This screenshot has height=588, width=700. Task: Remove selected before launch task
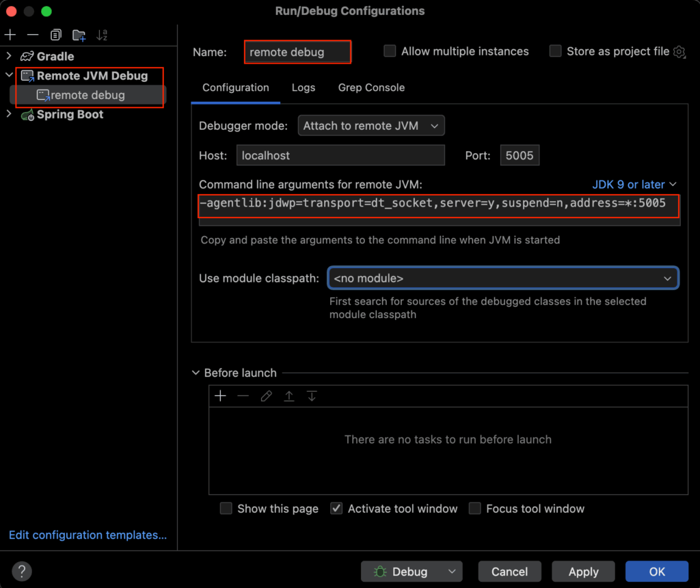[243, 396]
